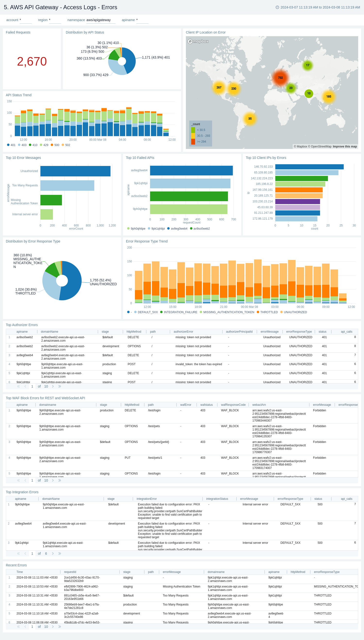
Task: Open the region filter field
Action: point(55,20)
